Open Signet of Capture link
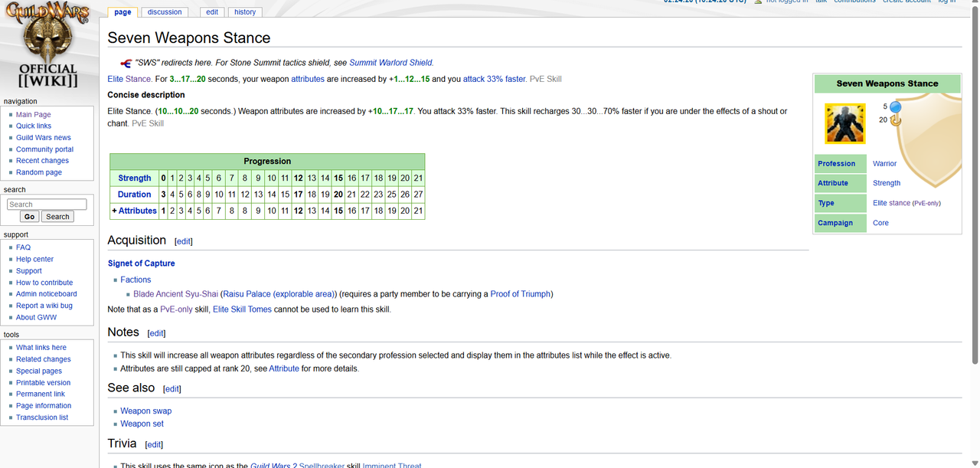Screen dimensions: 980x468 142,263
